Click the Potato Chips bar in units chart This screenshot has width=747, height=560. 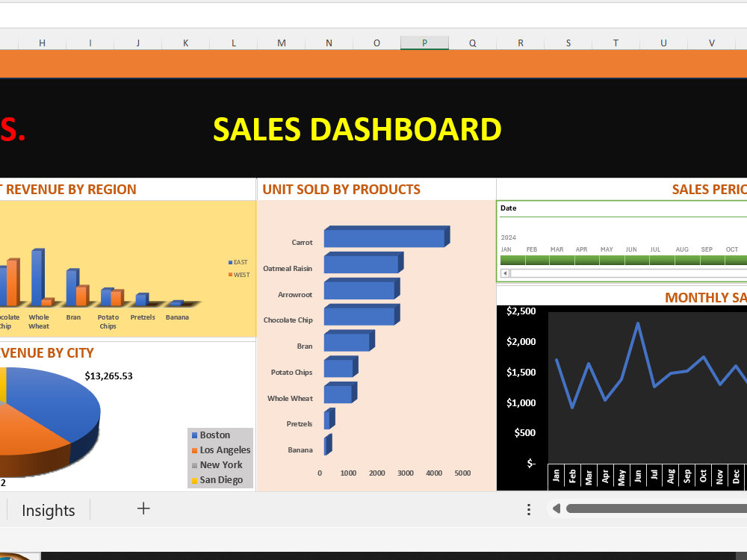pyautogui.click(x=340, y=367)
